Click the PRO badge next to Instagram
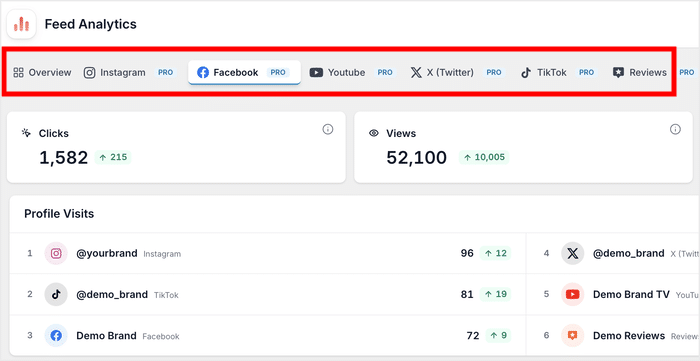Image resolution: width=700 pixels, height=361 pixels. (x=166, y=72)
